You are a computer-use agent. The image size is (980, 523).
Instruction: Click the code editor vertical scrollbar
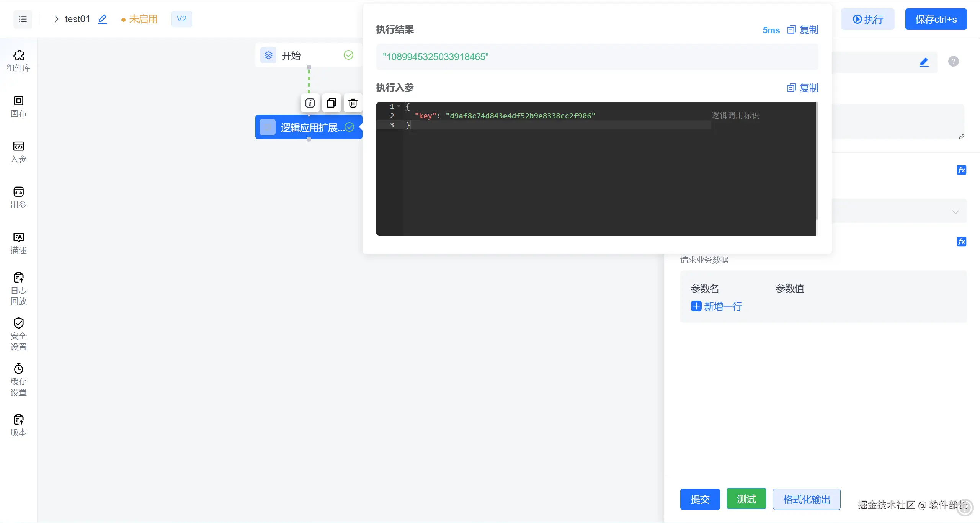817,161
